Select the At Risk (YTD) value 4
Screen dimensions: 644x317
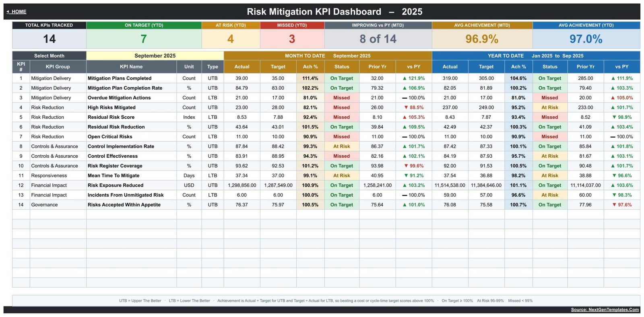click(231, 39)
